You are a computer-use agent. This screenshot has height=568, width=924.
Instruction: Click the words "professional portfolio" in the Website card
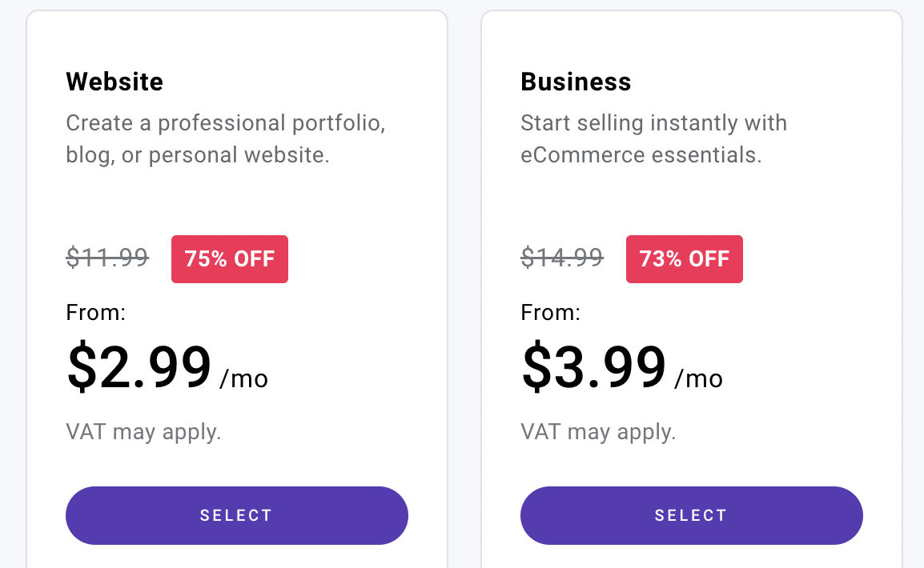coord(271,123)
